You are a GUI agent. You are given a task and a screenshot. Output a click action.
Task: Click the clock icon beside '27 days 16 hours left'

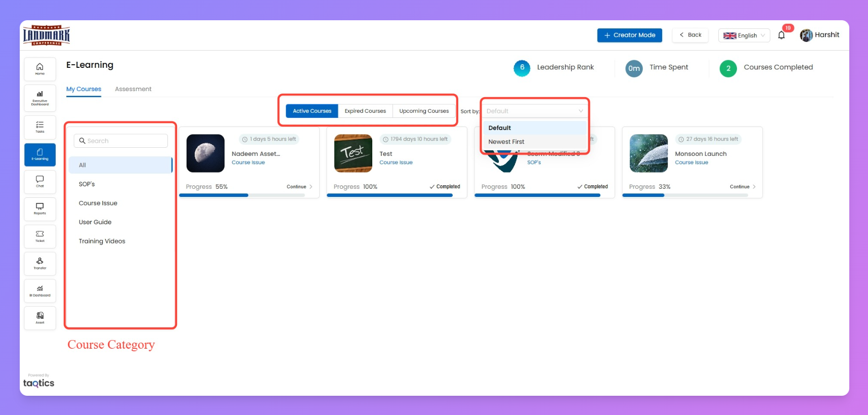pyautogui.click(x=681, y=139)
